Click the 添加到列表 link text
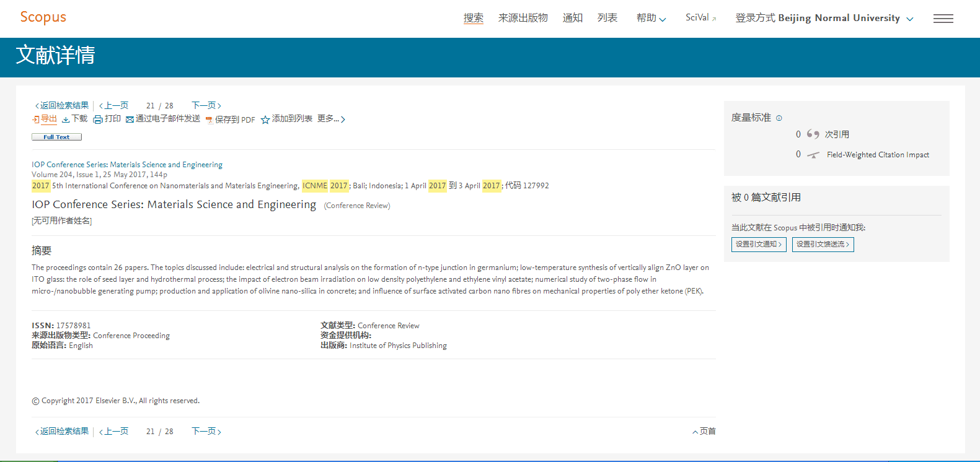 [x=292, y=119]
